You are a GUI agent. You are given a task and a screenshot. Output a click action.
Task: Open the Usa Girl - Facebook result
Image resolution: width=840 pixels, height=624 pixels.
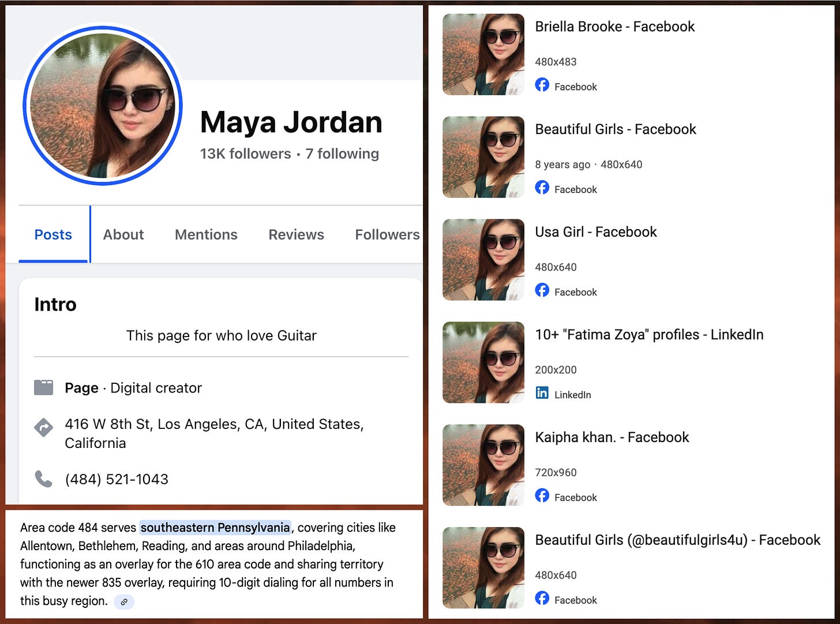[595, 231]
